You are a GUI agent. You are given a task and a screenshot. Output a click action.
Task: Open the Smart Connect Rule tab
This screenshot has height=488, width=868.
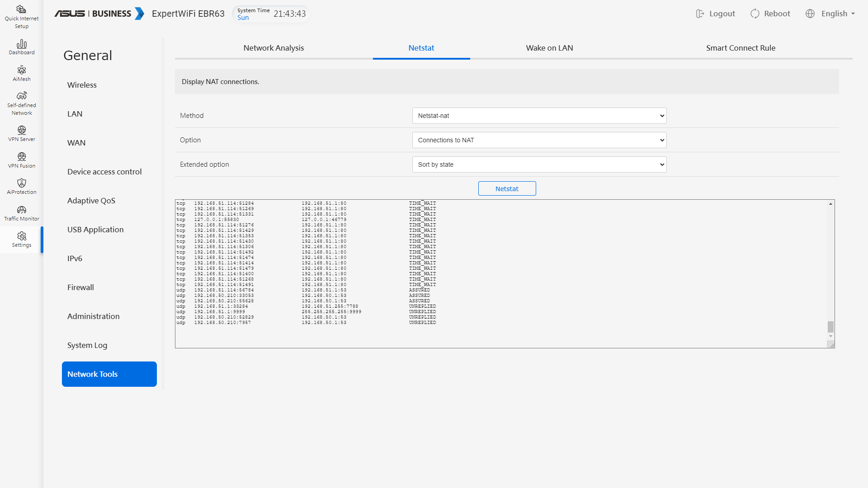point(741,48)
